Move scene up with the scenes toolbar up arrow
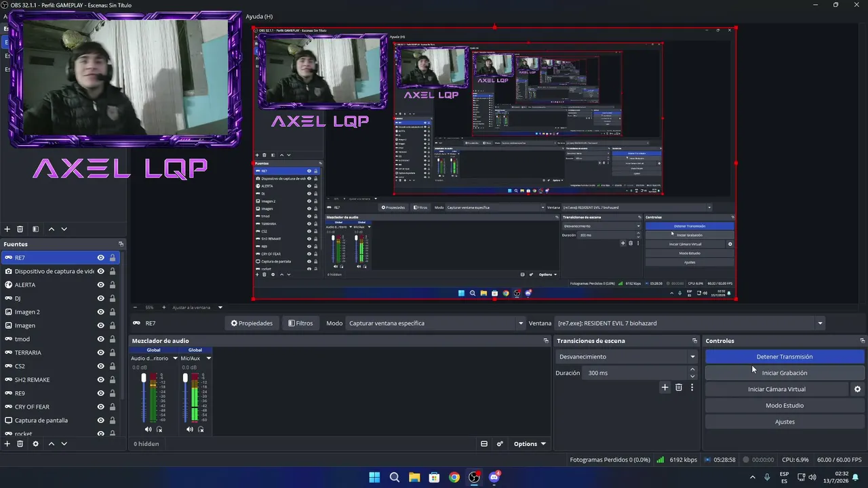Viewport: 868px width, 488px height. click(x=51, y=229)
